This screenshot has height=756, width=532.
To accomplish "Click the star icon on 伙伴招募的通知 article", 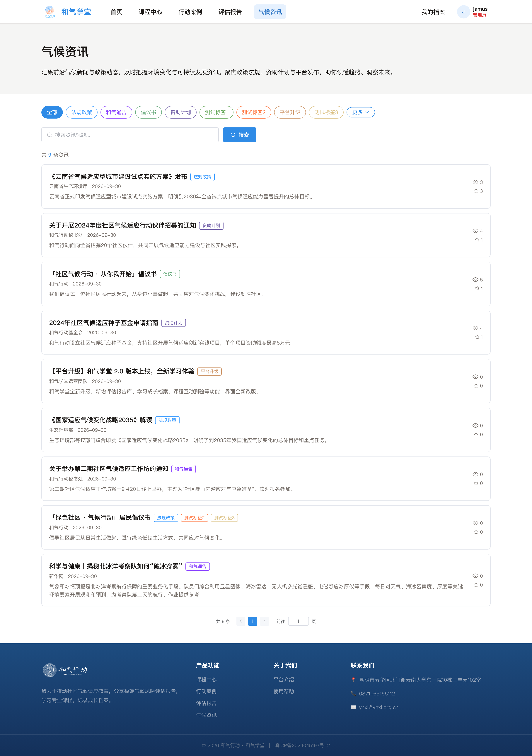I will (477, 240).
